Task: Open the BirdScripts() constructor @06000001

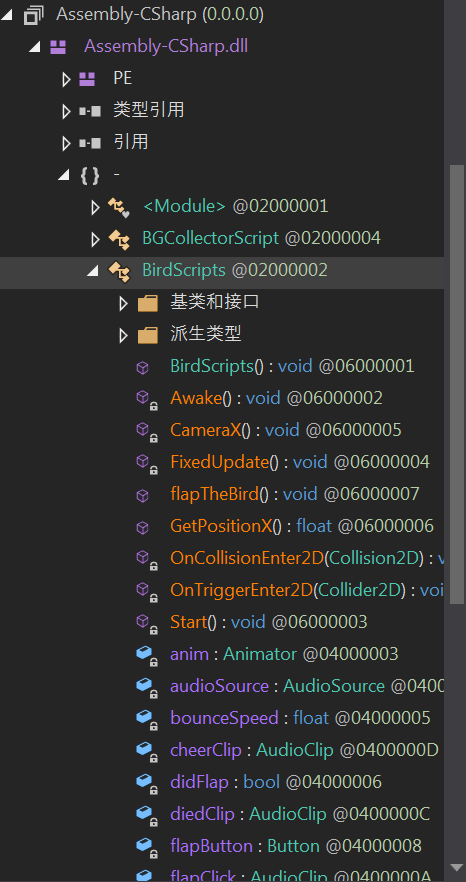Action: click(x=292, y=367)
